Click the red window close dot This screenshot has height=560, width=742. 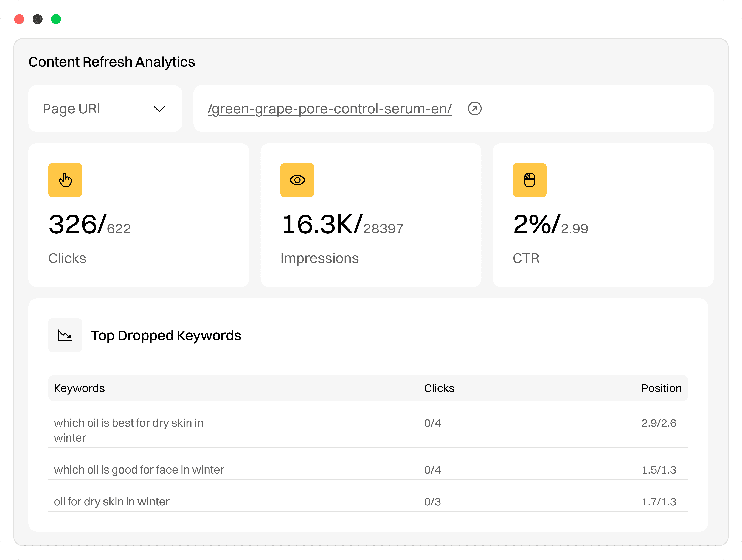[x=19, y=19]
